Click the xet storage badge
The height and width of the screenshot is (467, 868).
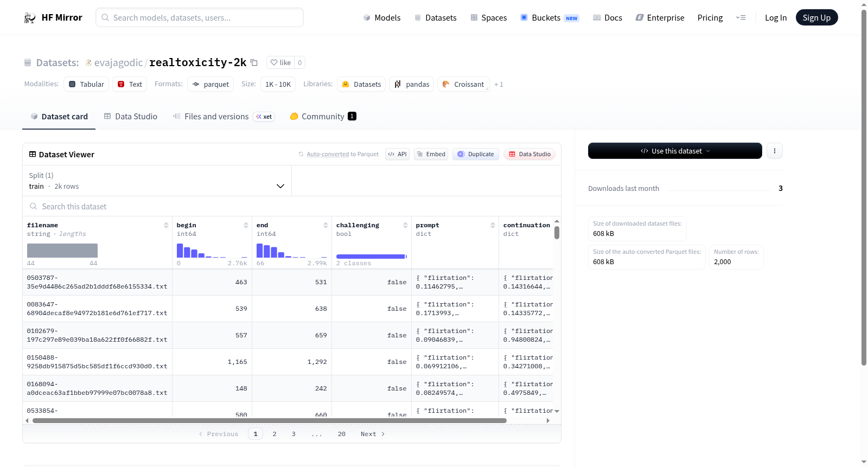coord(264,117)
